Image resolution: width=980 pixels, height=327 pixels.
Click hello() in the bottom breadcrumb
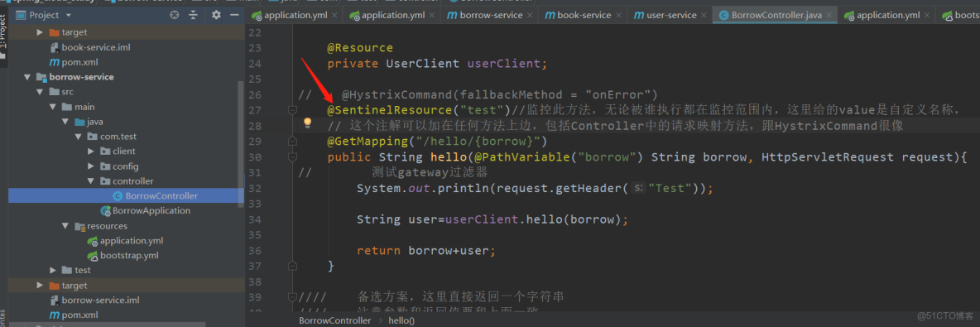[x=401, y=320]
